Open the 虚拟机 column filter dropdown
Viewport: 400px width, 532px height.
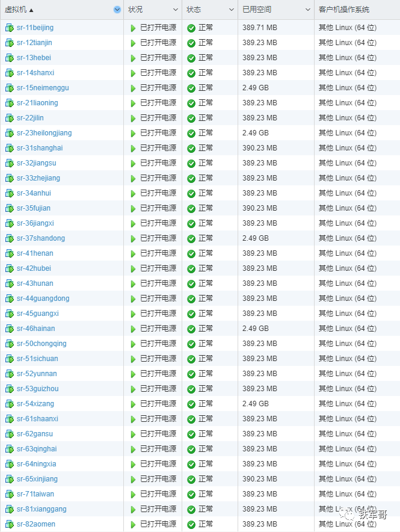(x=117, y=10)
